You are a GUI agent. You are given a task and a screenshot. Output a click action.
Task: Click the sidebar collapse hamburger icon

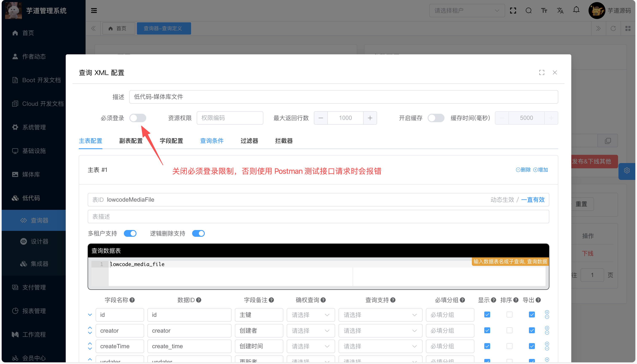click(94, 11)
